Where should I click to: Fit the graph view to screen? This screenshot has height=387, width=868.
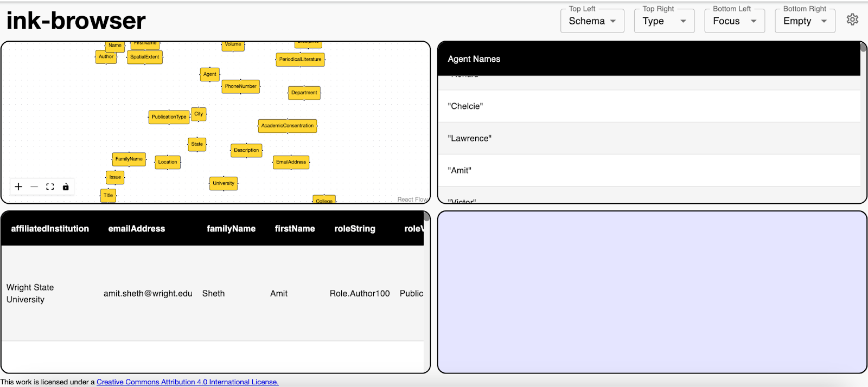(50, 186)
